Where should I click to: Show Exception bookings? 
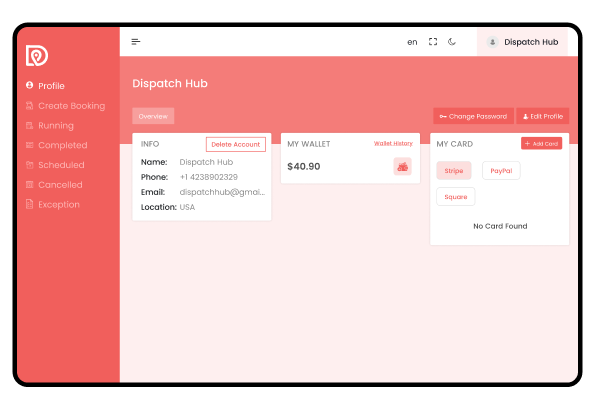[53, 204]
